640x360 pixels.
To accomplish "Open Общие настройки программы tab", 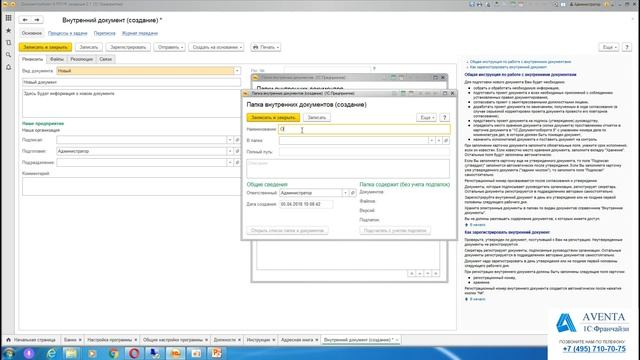I will [x=172, y=340].
